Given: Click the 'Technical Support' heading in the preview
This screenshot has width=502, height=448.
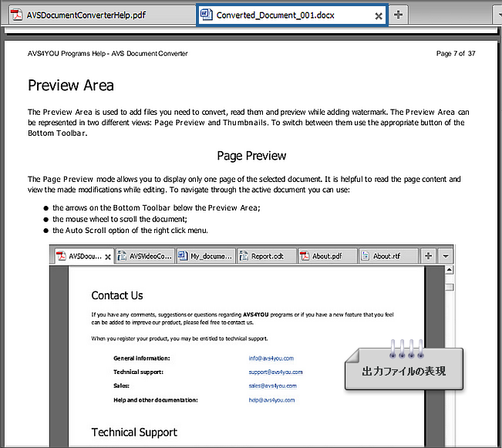Looking at the screenshot, I should click(x=134, y=433).
